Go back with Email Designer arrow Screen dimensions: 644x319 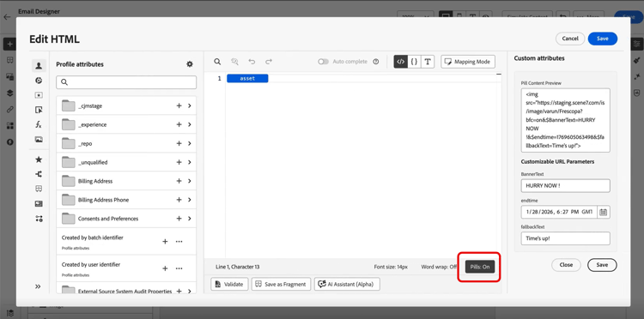click(7, 17)
